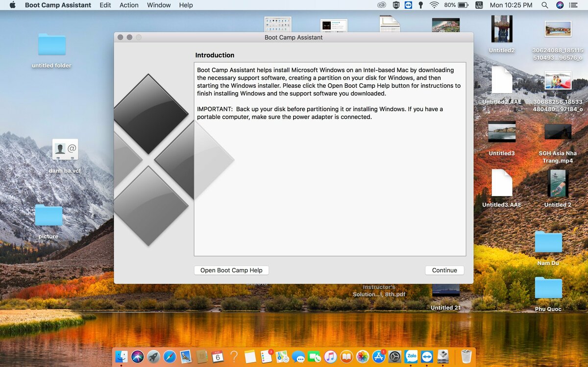
Task: Open Messages icon in Dock
Action: 298,356
